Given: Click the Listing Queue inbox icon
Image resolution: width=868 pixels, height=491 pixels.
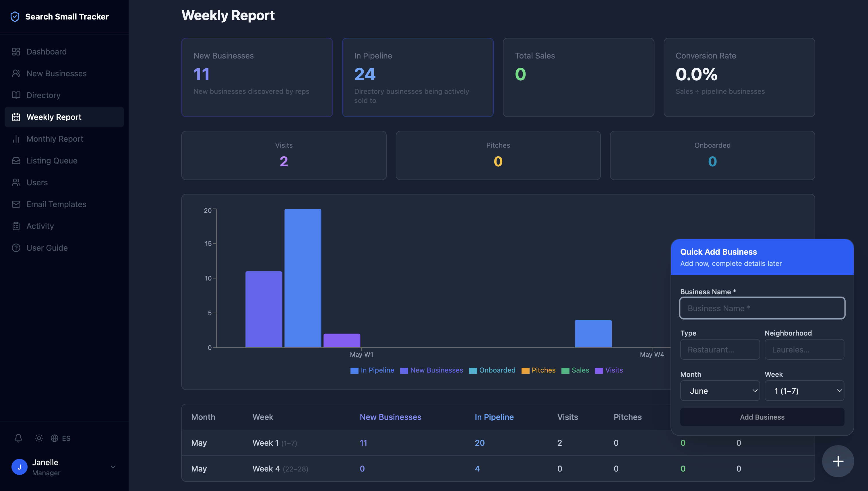Looking at the screenshot, I should (x=16, y=161).
